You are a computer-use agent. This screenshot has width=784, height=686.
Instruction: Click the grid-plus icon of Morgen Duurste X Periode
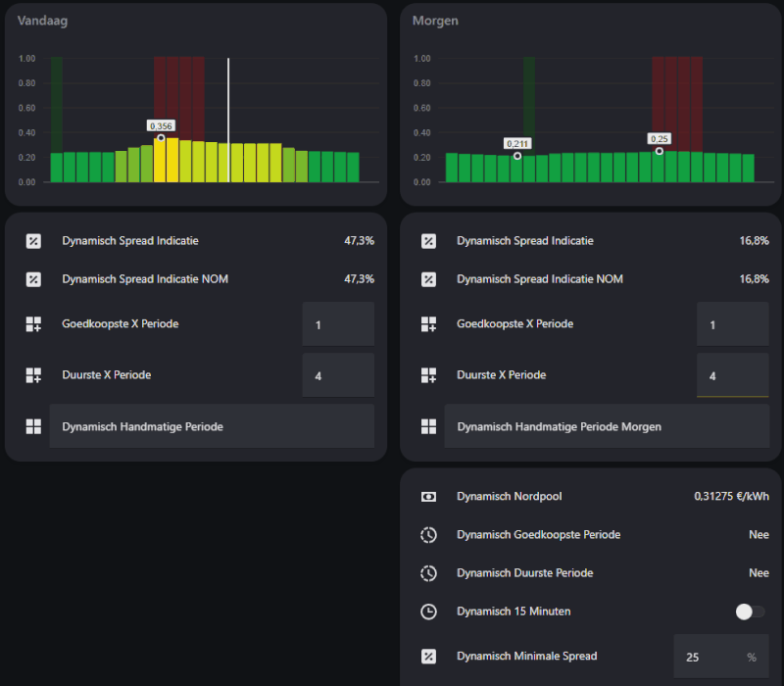pos(428,375)
